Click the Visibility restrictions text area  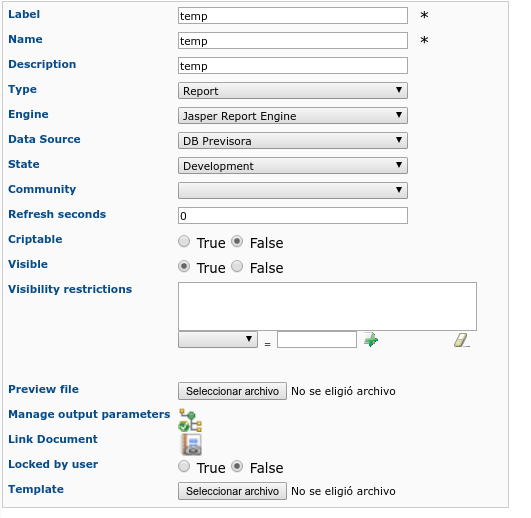pyautogui.click(x=327, y=306)
